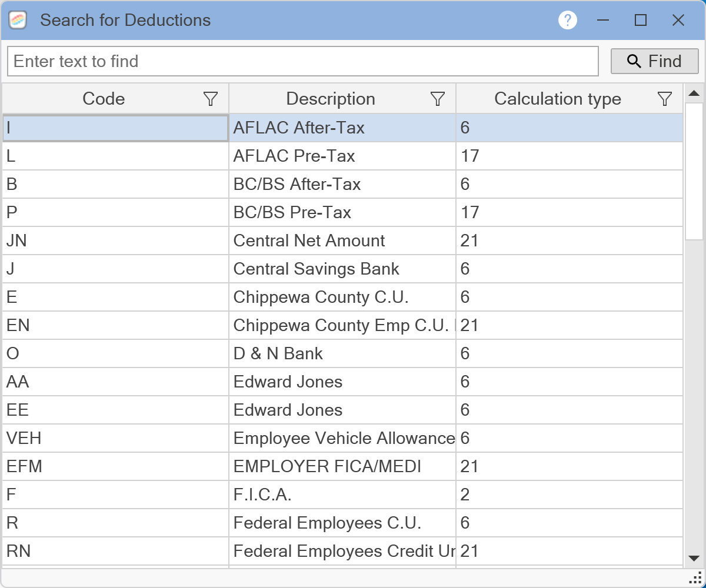Screen dimensions: 706x588
Task: Click the vertical scrollbar thumb
Action: point(694,171)
